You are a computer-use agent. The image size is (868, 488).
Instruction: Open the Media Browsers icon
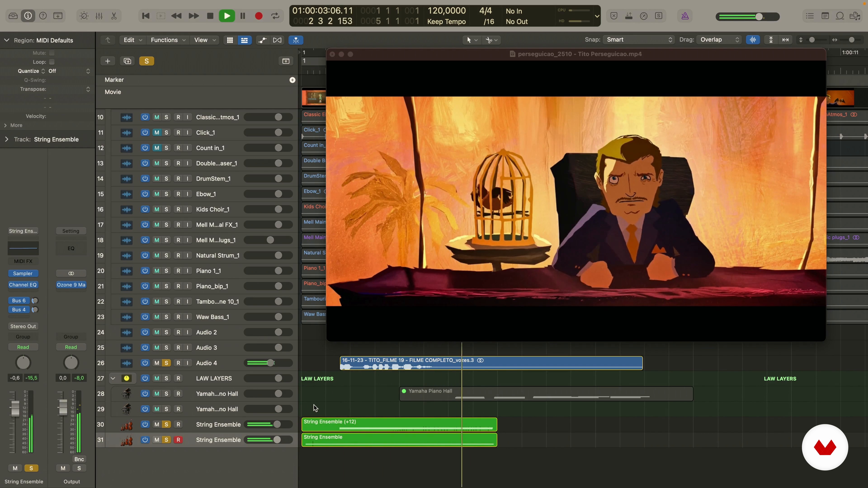tap(855, 16)
